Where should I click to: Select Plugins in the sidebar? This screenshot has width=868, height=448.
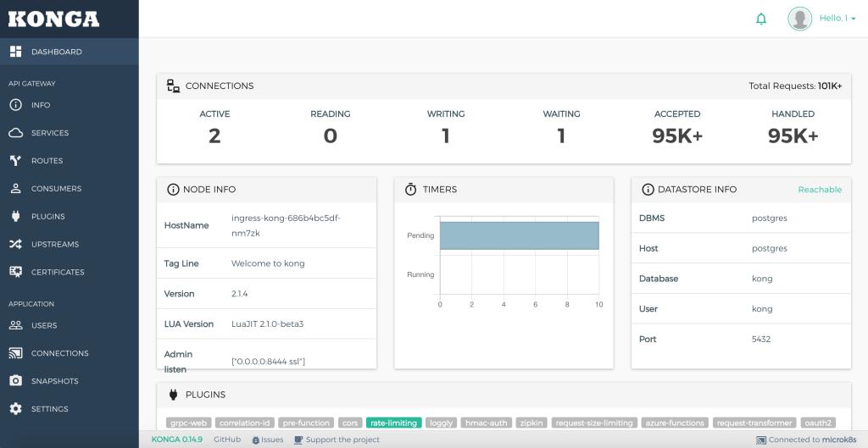point(70,216)
